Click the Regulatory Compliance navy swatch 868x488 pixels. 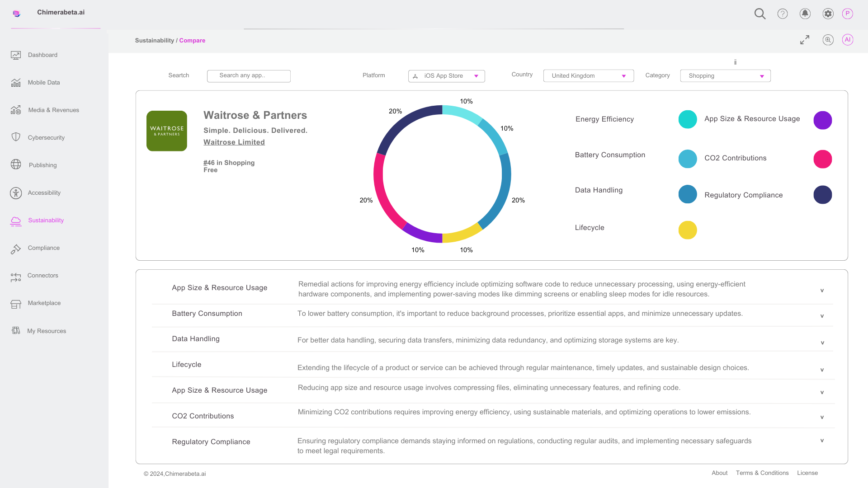(823, 195)
